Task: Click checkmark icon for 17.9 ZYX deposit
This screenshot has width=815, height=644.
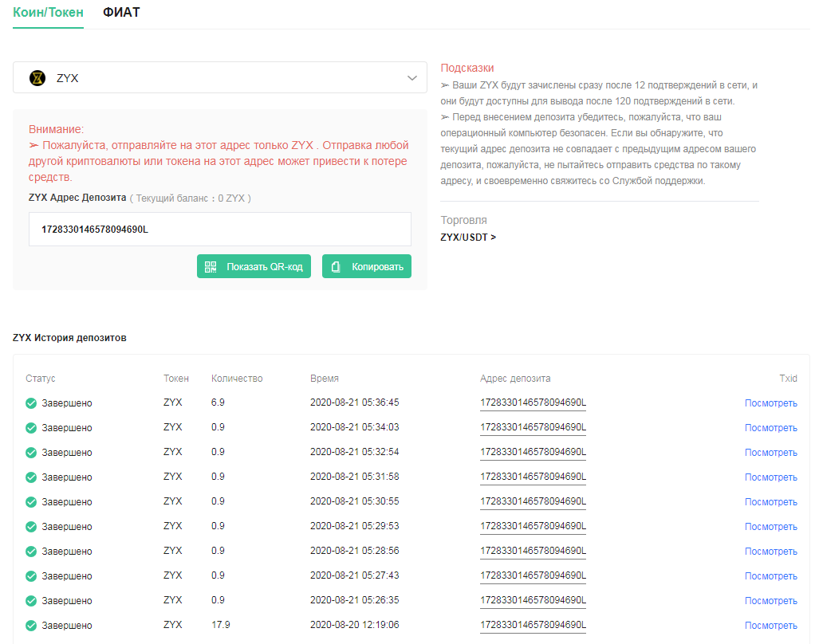Action: point(31,626)
